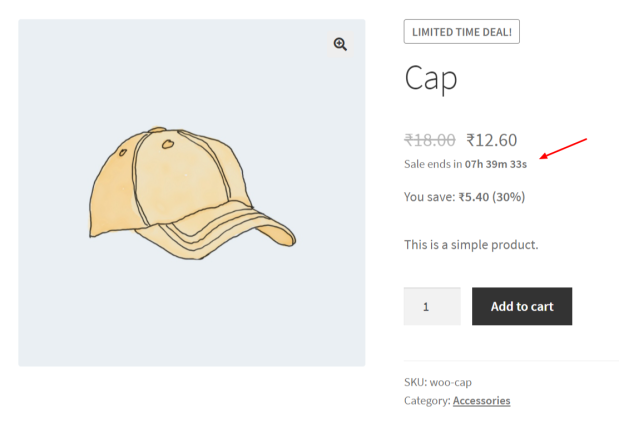
Task: Click the woo-cap SKU value
Action: point(451,382)
